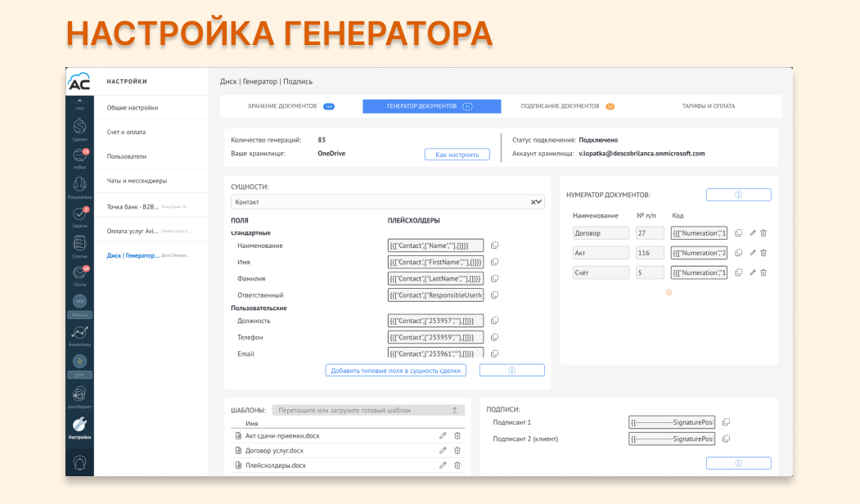Image resolution: width=860 pixels, height=504 pixels.
Task: Switch to Тарифы и оплата tab
Action: tap(709, 106)
